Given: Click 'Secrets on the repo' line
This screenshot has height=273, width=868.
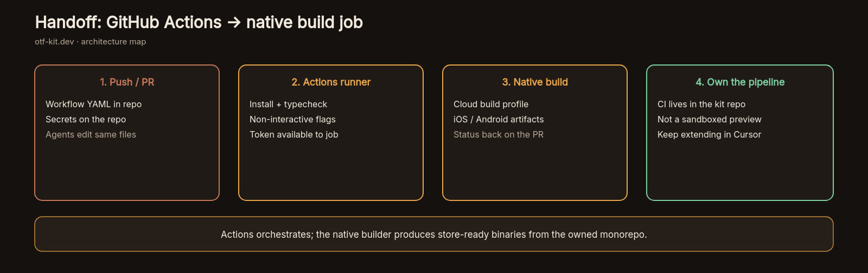Looking at the screenshot, I should pos(86,119).
